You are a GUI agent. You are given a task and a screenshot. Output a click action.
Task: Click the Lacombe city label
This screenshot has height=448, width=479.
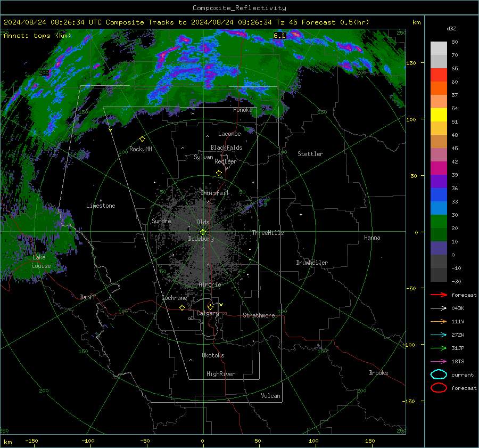(x=229, y=134)
